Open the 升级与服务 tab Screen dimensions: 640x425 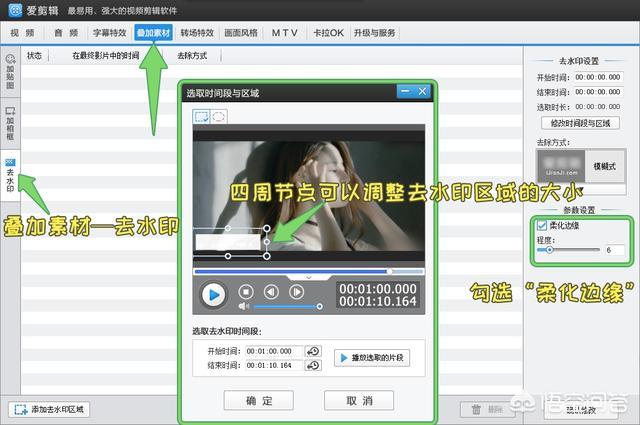(374, 33)
